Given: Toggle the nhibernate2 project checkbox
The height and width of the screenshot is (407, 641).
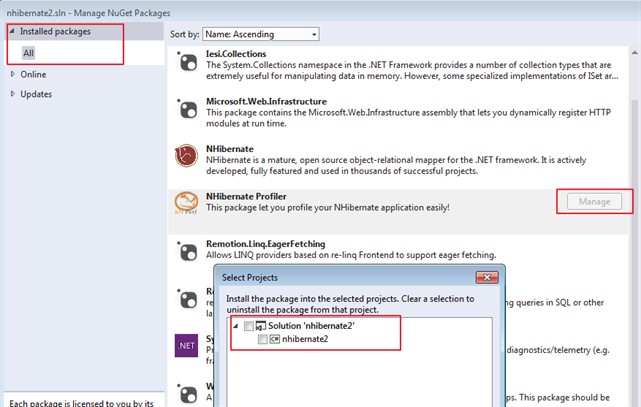Looking at the screenshot, I should pos(262,339).
